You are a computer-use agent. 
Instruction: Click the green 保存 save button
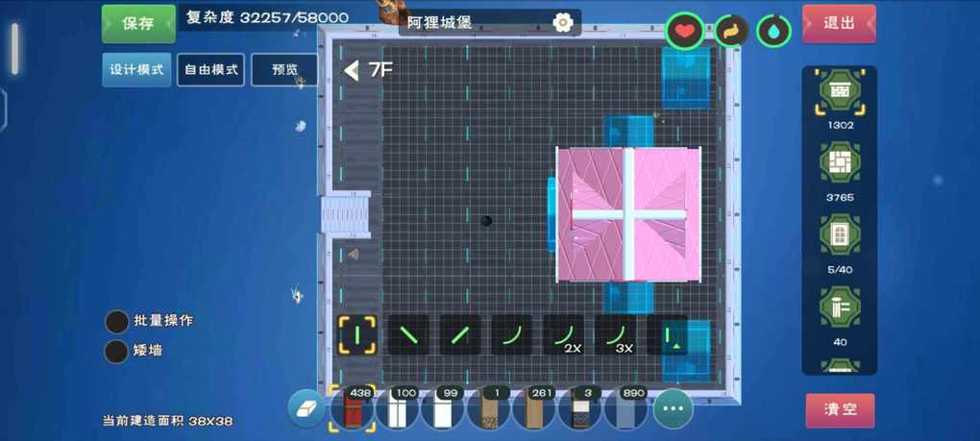click(138, 24)
